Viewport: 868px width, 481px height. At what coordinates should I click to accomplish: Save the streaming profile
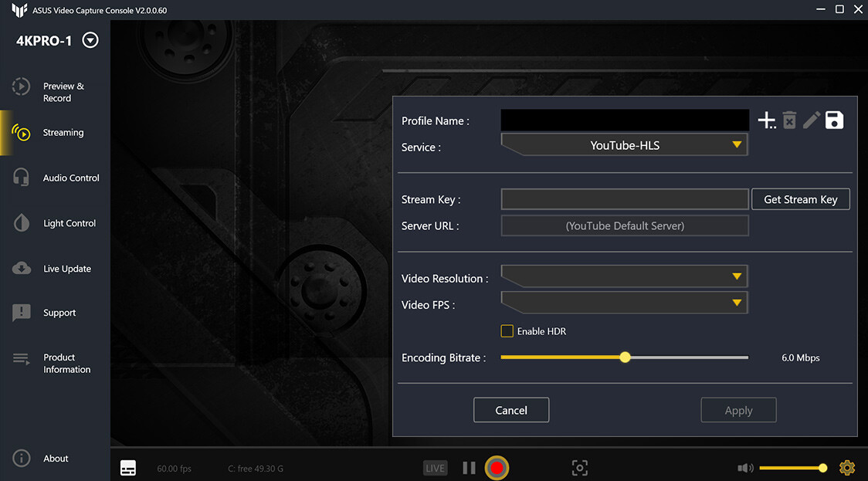[834, 120]
